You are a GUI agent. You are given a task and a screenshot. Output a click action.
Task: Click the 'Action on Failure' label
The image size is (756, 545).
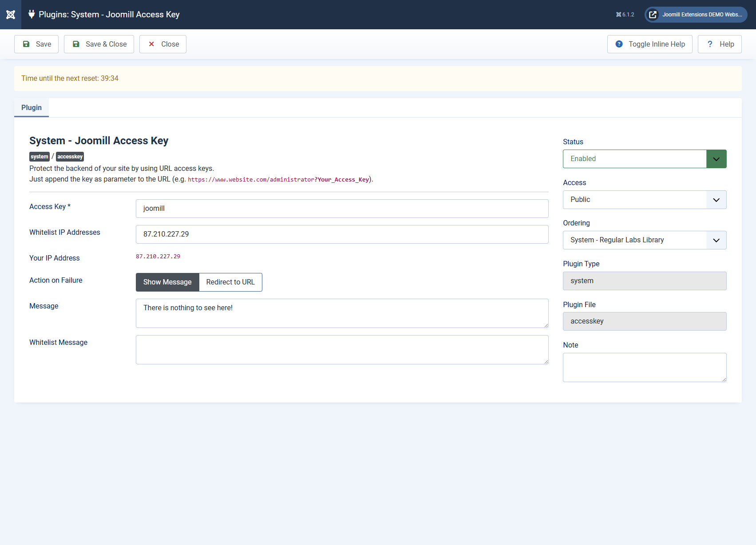(x=56, y=280)
